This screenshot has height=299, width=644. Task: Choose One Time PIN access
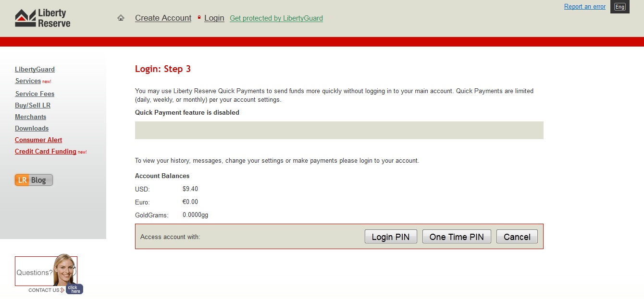tap(457, 237)
